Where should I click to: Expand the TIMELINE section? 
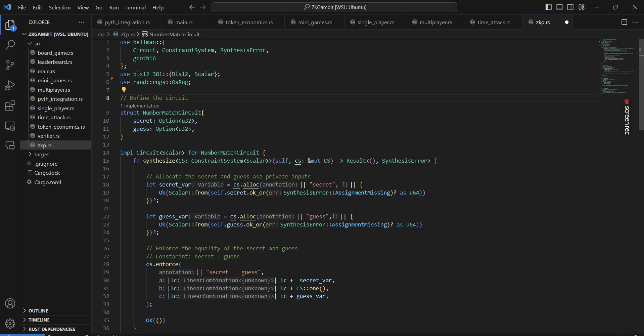click(x=55, y=320)
